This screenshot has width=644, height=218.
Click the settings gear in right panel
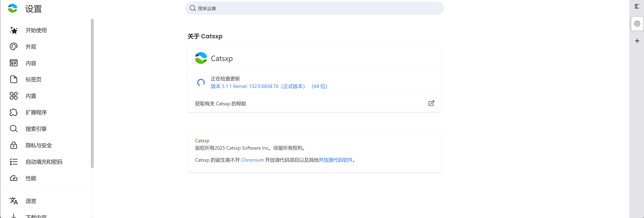pyautogui.click(x=637, y=24)
